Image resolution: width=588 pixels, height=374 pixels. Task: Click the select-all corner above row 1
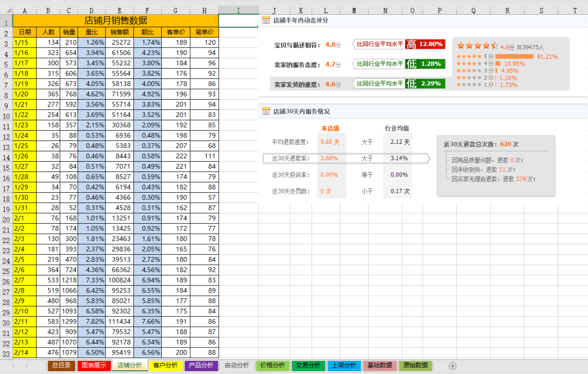point(6,10)
